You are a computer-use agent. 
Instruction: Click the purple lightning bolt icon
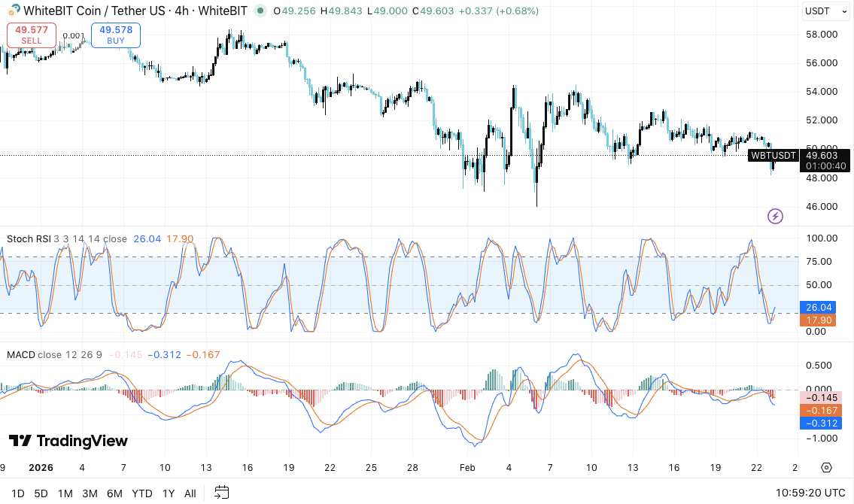[775, 217]
